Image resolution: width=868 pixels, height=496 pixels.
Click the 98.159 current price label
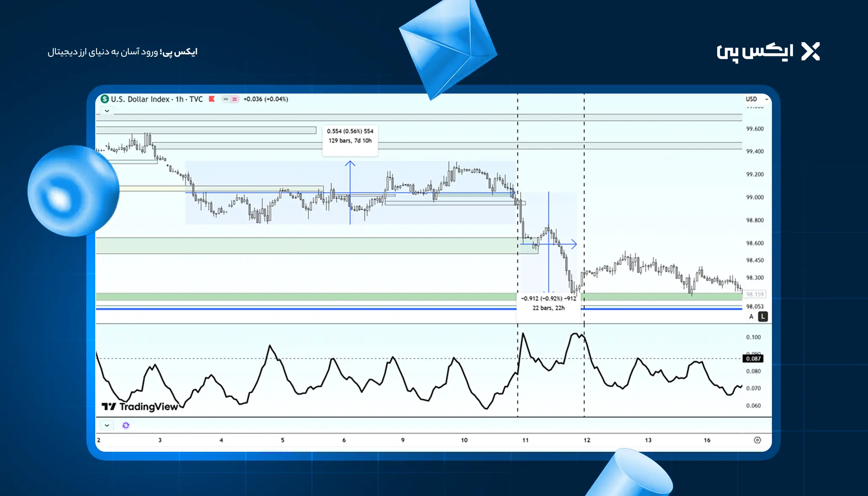pos(754,294)
